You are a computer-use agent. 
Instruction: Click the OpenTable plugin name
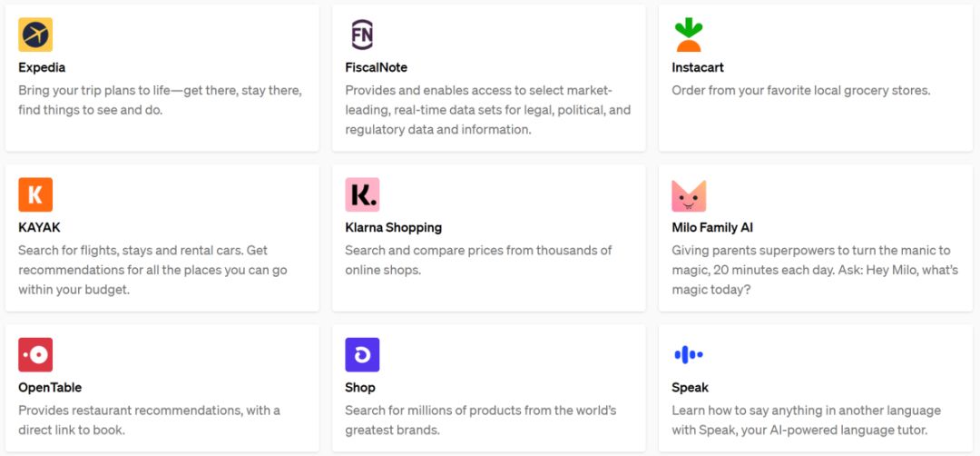pos(50,387)
